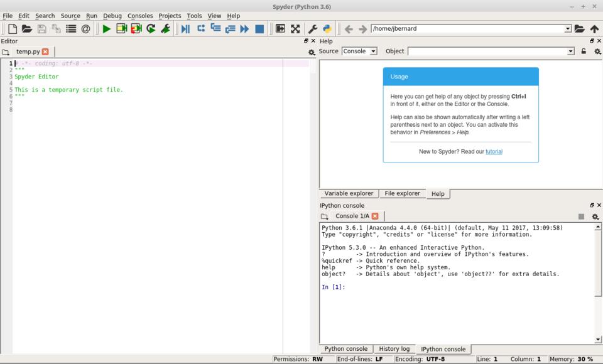This screenshot has height=364, width=603.
Task: Close the temp.py editor tab
Action: point(45,51)
